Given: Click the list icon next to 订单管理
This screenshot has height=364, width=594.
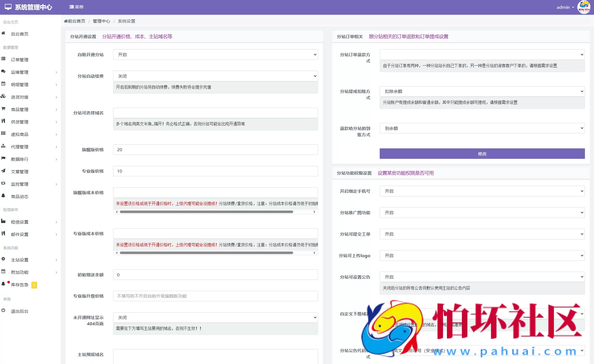Looking at the screenshot, I should coord(3,59).
